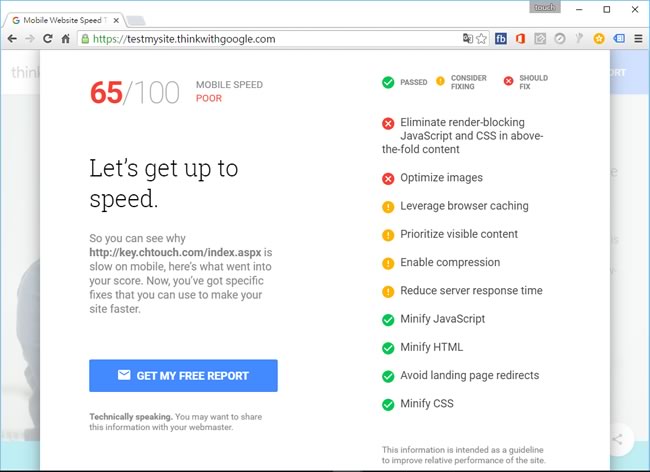Click yellow warning icon beside Prioritize visible content
This screenshot has width=650, height=472.
tap(388, 235)
